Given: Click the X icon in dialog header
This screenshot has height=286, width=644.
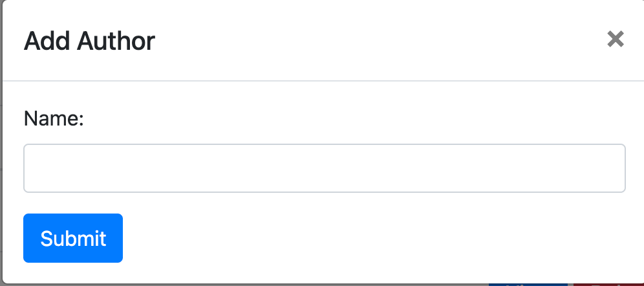Looking at the screenshot, I should (615, 39).
